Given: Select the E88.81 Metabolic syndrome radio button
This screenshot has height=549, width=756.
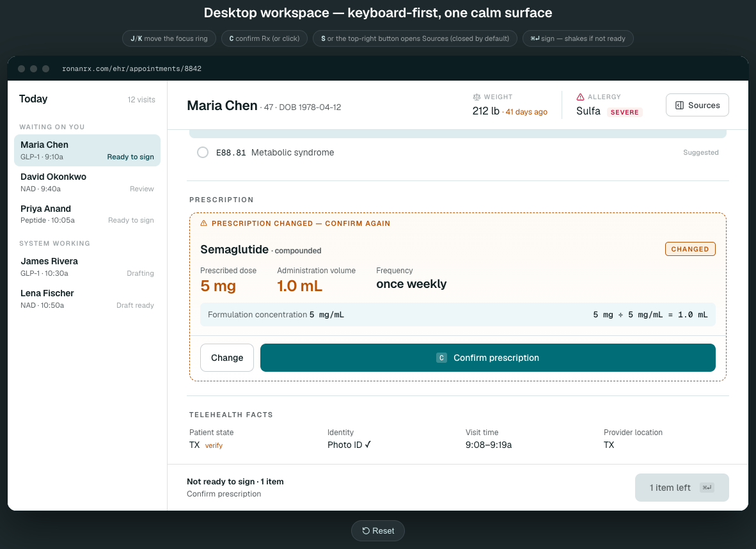Looking at the screenshot, I should pos(203,152).
